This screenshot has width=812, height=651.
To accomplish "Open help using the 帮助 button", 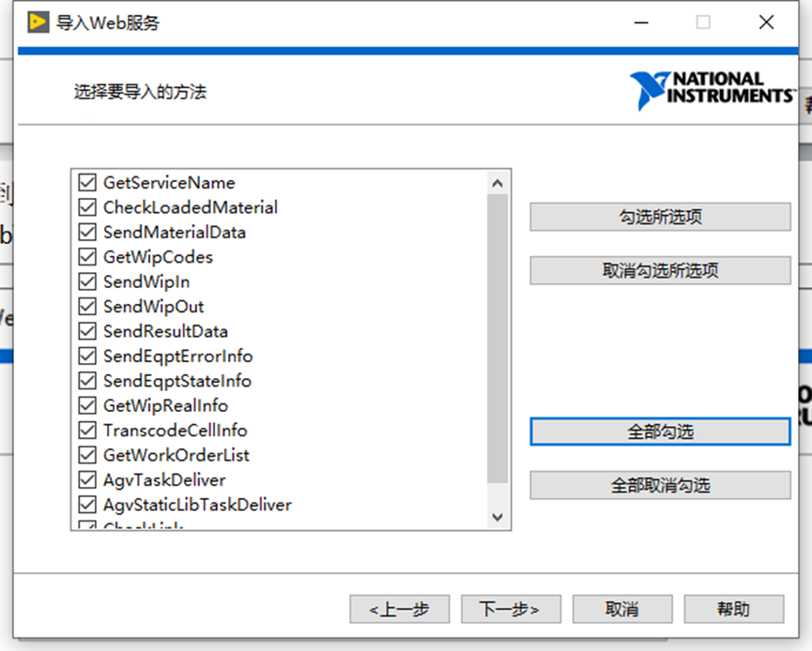I will [734, 609].
